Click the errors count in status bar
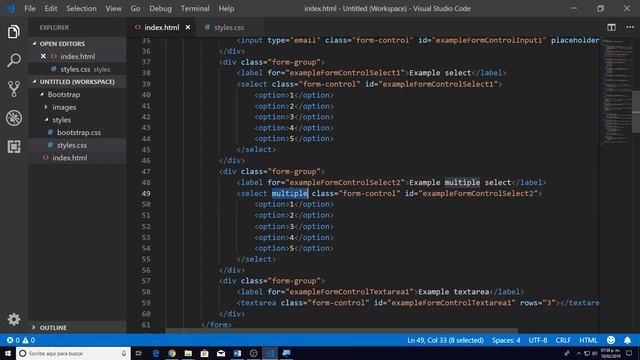 pyautogui.click(x=13, y=340)
